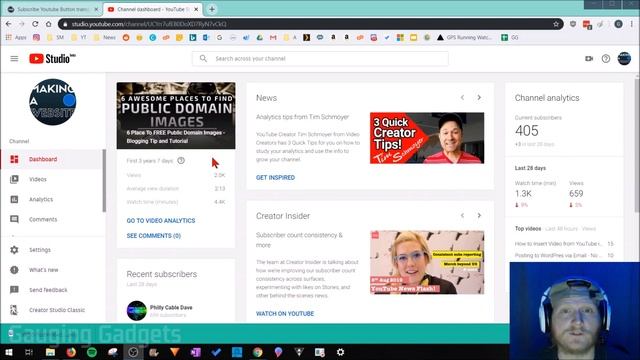Image resolution: width=640 pixels, height=360 pixels.
Task: Click GET INSPIRED link
Action: coord(276,178)
